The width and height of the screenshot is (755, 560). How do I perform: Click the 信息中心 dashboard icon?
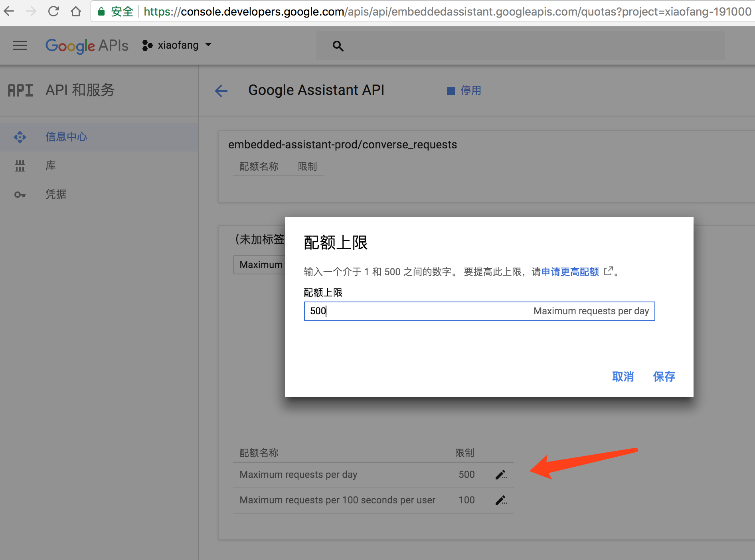point(20,137)
